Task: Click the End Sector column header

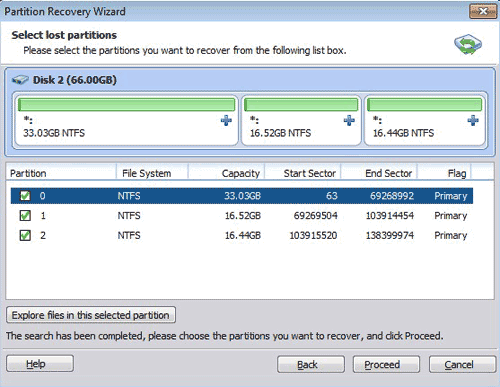Action: click(x=379, y=173)
